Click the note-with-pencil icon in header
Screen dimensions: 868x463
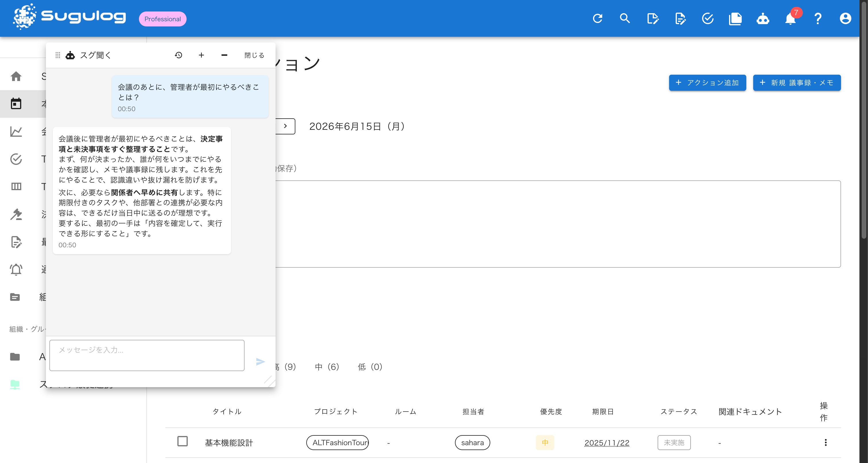653,19
